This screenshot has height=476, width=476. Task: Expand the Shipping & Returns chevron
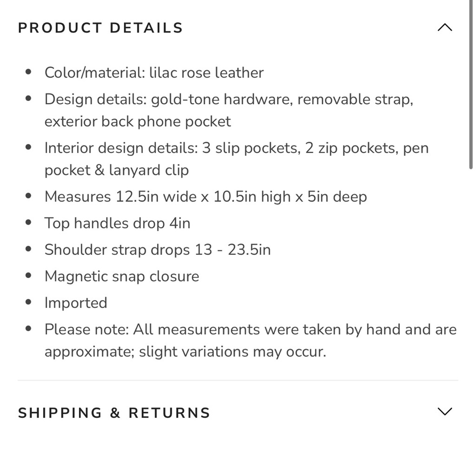point(445,412)
